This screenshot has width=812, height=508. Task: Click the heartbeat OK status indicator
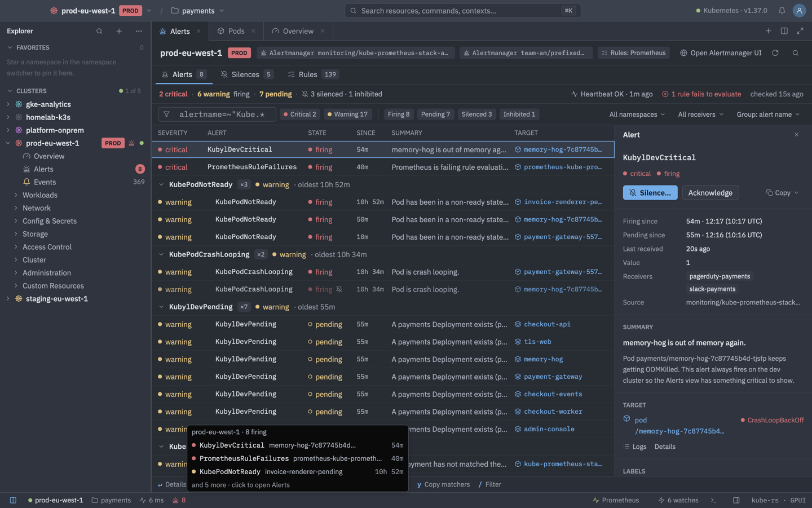[x=612, y=94]
